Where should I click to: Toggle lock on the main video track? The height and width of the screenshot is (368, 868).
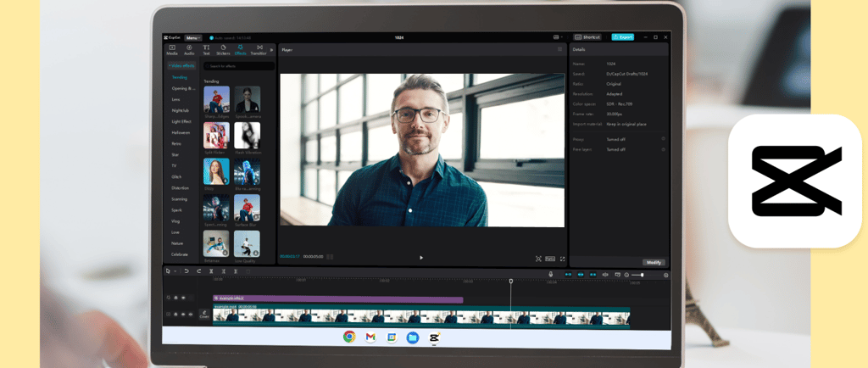click(175, 315)
